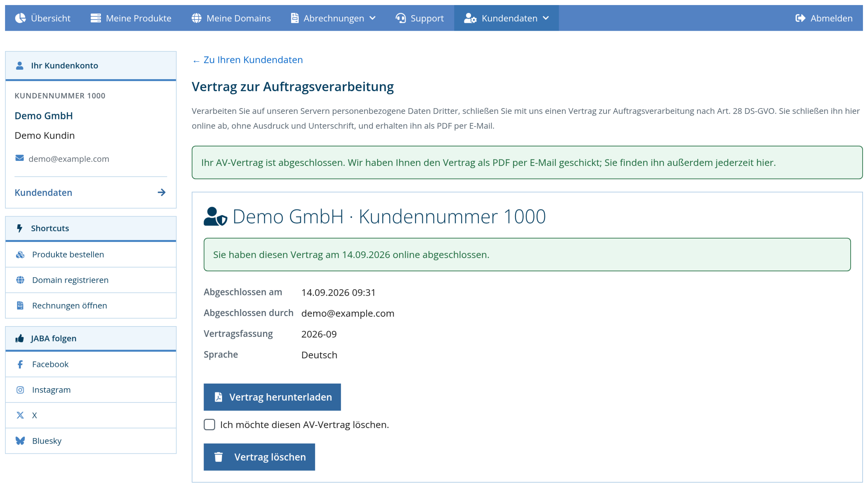Click the 14.09.2026 09:31 date value
Viewport: 868px width, 487px height.
339,292
